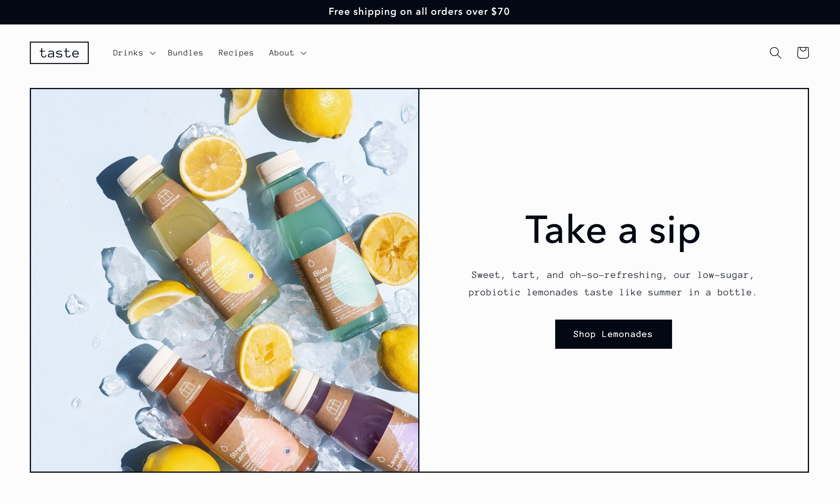
Task: Expand the About menu chevron
Action: 304,53
